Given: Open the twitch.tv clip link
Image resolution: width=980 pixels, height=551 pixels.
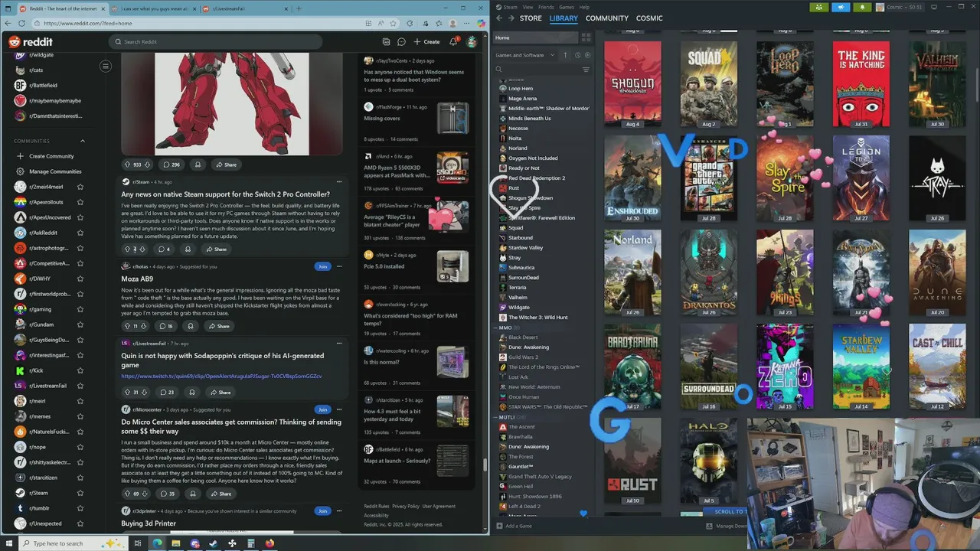Looking at the screenshot, I should pos(221,377).
